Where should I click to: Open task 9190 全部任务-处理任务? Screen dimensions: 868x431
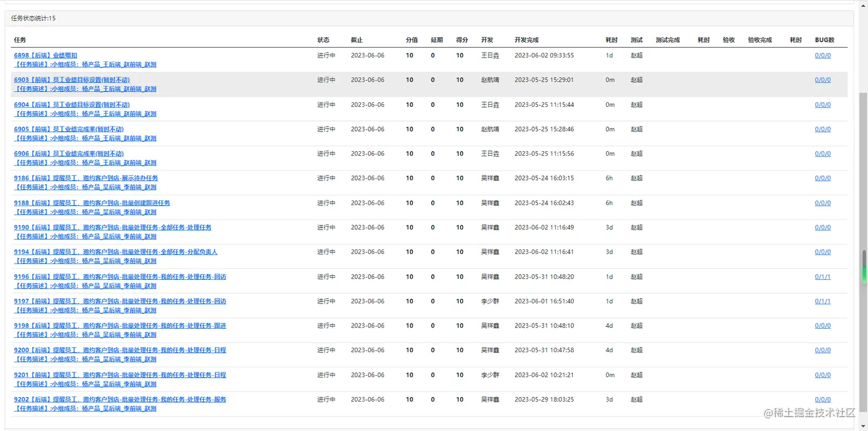pos(113,228)
